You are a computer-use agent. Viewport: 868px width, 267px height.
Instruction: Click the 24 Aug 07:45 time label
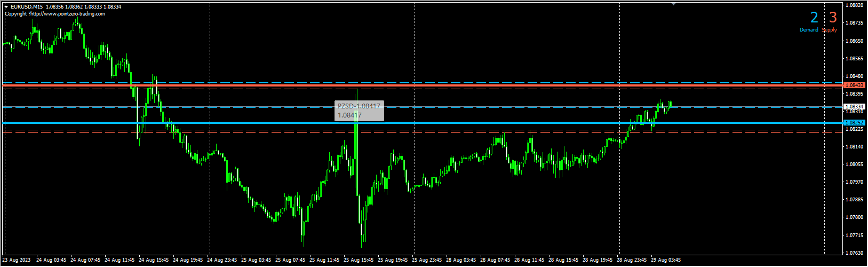pos(85,261)
